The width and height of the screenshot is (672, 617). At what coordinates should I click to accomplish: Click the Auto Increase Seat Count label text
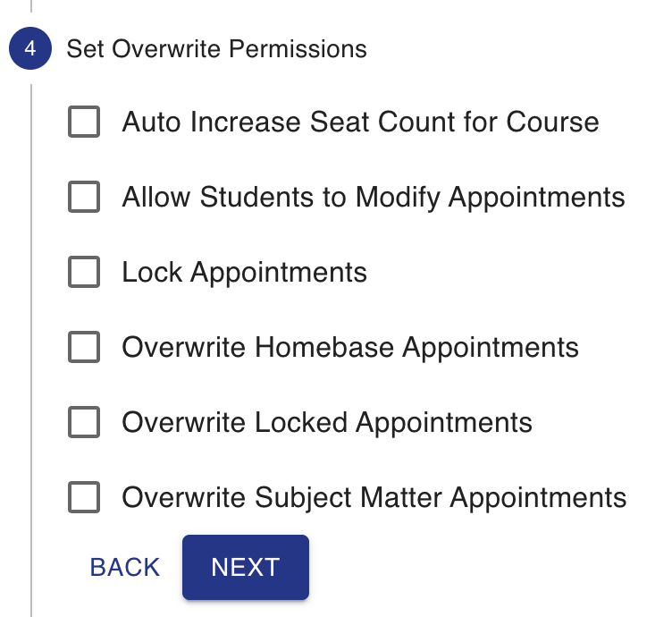click(x=360, y=122)
